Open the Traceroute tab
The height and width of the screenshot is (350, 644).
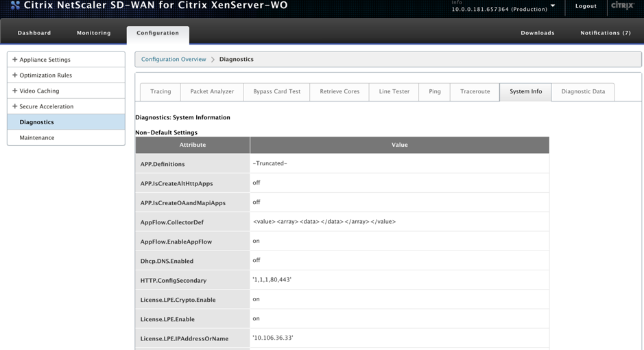click(x=475, y=91)
